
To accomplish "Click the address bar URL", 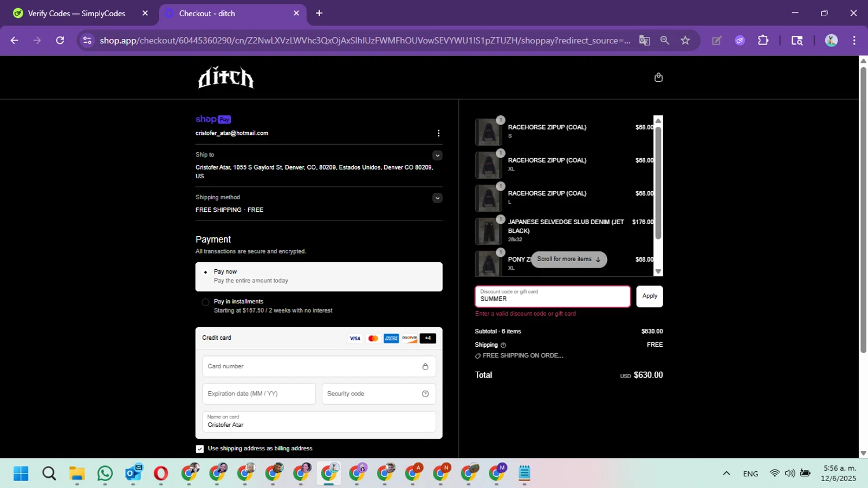I will [x=365, y=41].
